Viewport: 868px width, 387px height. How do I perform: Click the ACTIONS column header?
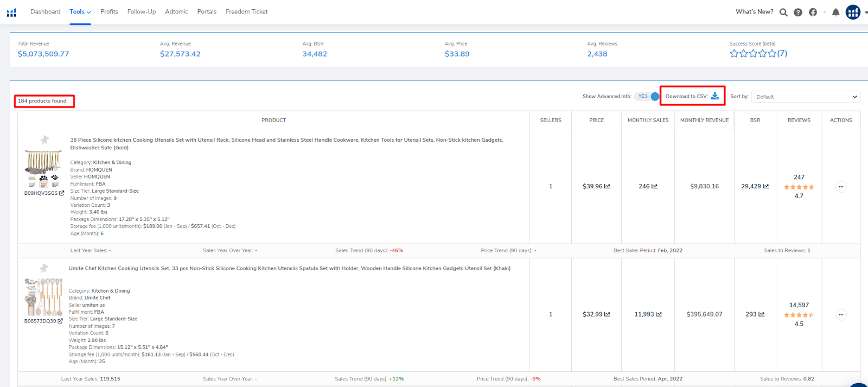pyautogui.click(x=841, y=120)
